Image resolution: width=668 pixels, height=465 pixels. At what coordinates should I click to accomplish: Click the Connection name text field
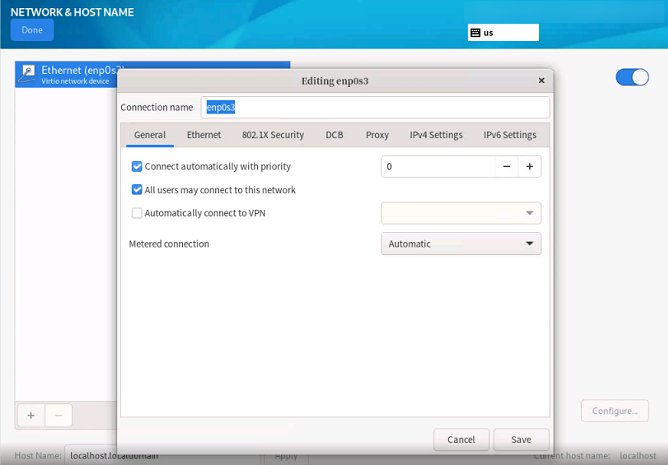point(375,107)
